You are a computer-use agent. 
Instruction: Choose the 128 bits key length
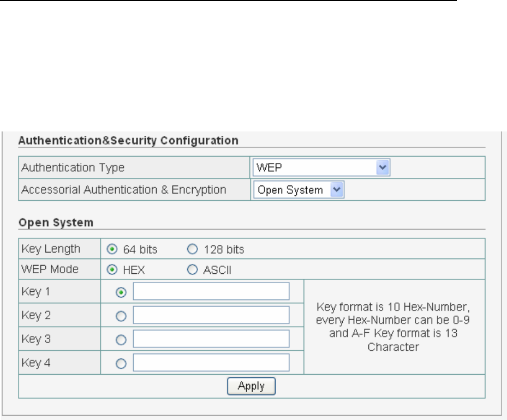tap(191, 250)
